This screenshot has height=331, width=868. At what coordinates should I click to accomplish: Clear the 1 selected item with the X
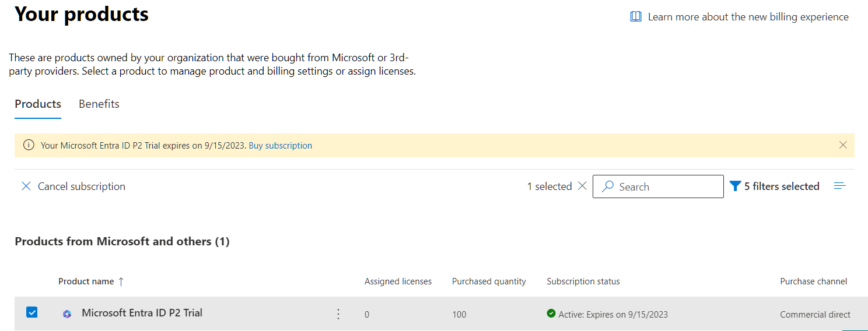[582, 186]
